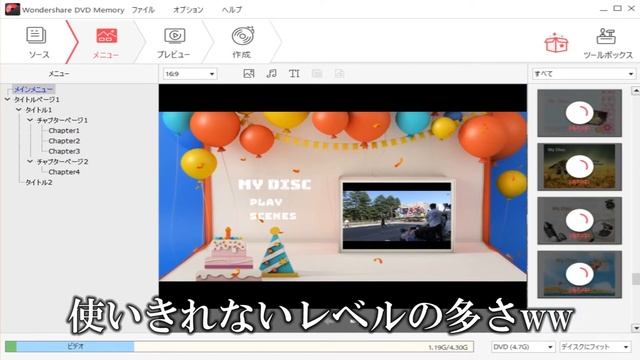This screenshot has height=360, width=640.
Task: Click the greyed thumbnail customize icon
Action: click(317, 73)
